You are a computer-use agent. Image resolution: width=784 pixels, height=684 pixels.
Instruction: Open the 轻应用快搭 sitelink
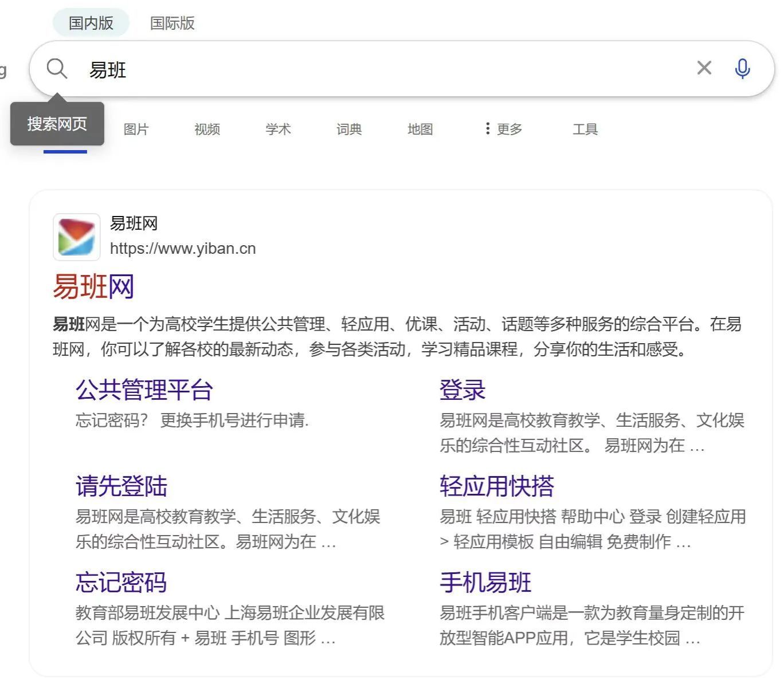point(497,486)
